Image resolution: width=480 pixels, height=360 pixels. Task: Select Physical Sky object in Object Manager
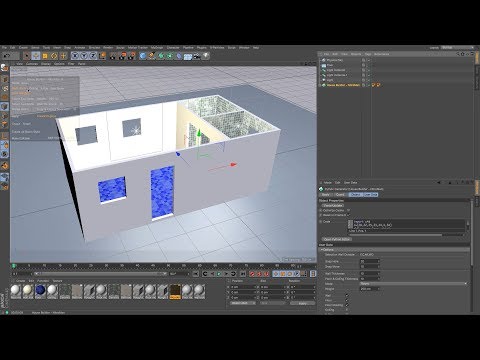pos(334,60)
